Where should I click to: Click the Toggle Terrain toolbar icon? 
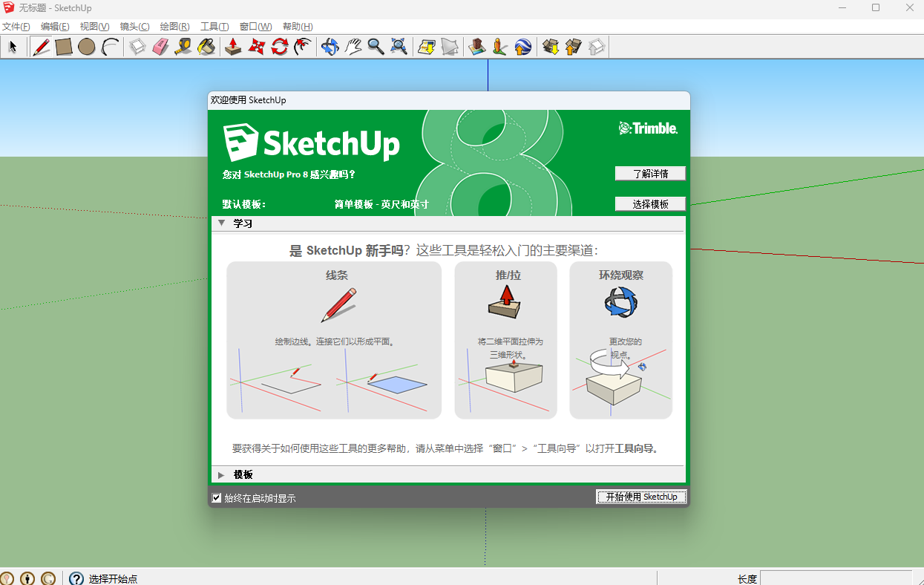[449, 47]
